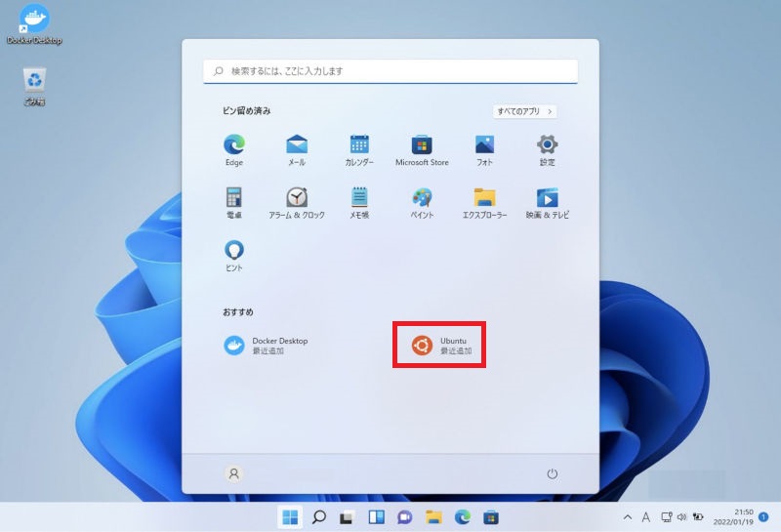Open the フォト app

[484, 150]
